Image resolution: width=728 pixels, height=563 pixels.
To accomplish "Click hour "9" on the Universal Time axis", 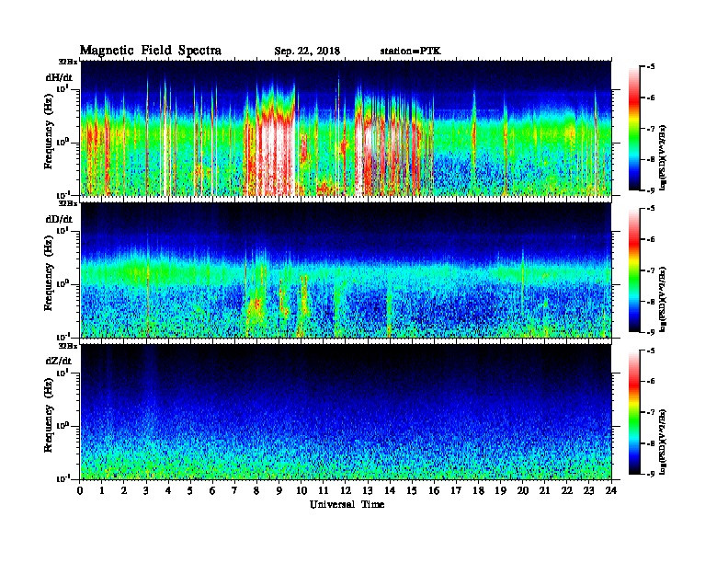I will (279, 491).
